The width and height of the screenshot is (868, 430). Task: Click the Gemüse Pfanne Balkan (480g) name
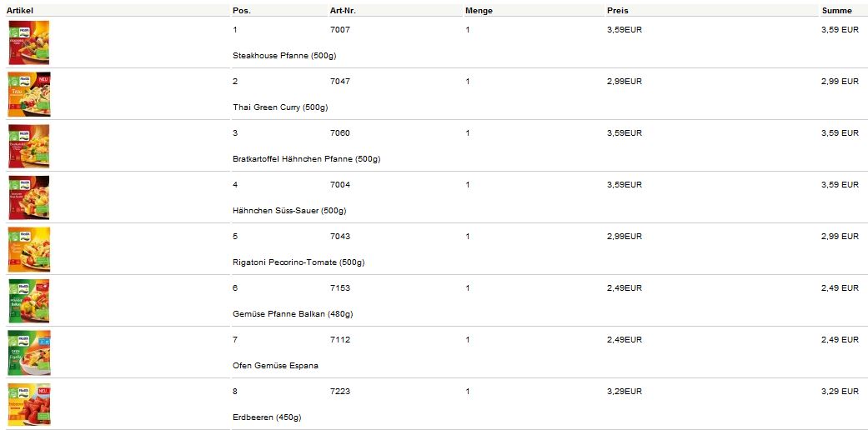(x=293, y=314)
